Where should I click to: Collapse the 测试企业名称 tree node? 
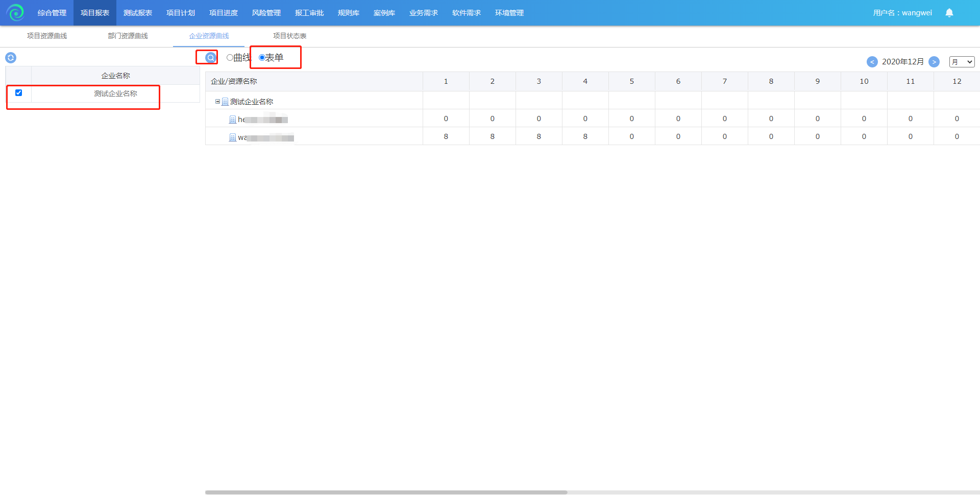click(x=217, y=102)
